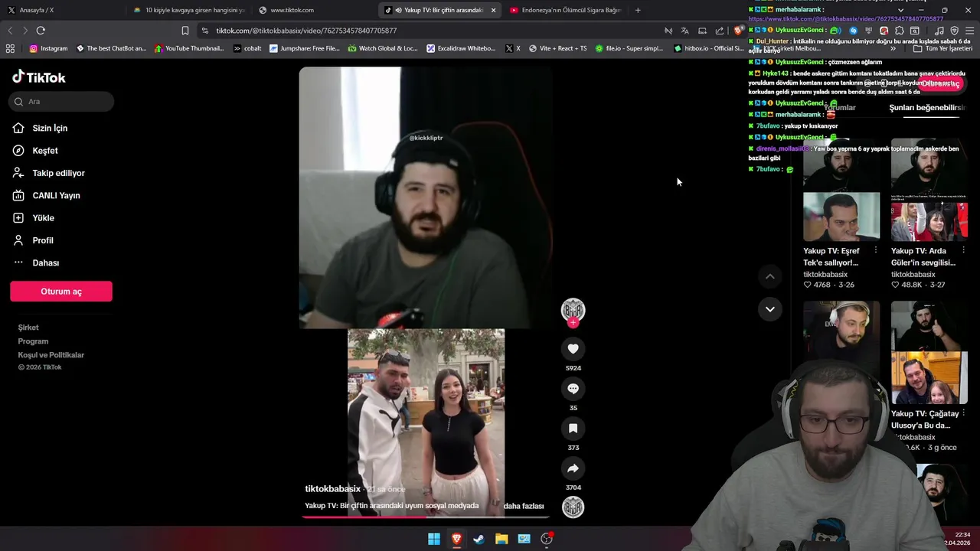This screenshot has width=980, height=551.
Task: Open options for the Eşref Tek'e video
Action: coord(875,250)
